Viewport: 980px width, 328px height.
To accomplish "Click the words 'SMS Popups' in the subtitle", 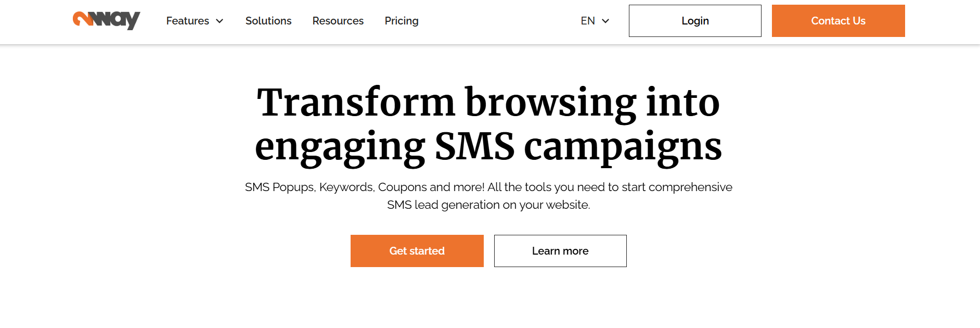I will [280, 187].
